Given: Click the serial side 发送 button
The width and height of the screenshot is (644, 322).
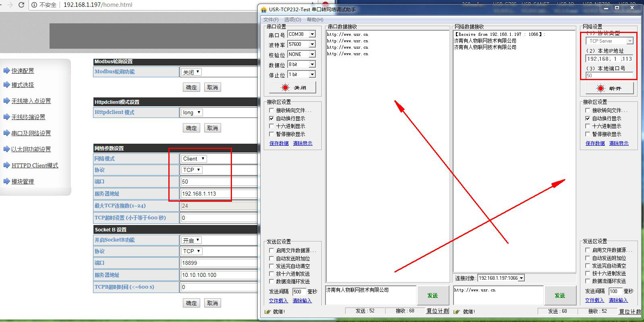Looking at the screenshot, I should pos(432,295).
